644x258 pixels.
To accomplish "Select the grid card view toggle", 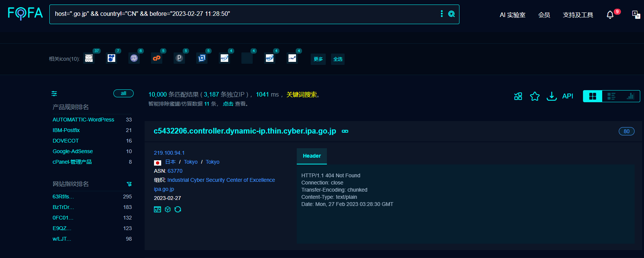I will 592,96.
